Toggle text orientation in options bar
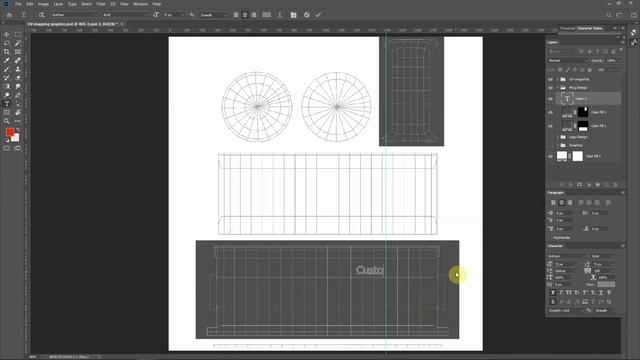Screen dimensions: 640x360 click(41, 15)
